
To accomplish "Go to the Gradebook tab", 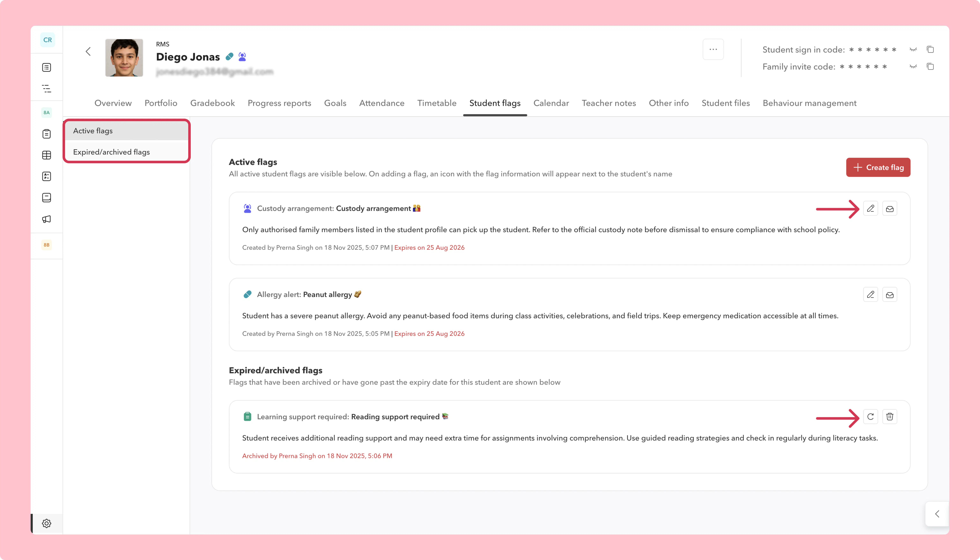I will pos(212,103).
